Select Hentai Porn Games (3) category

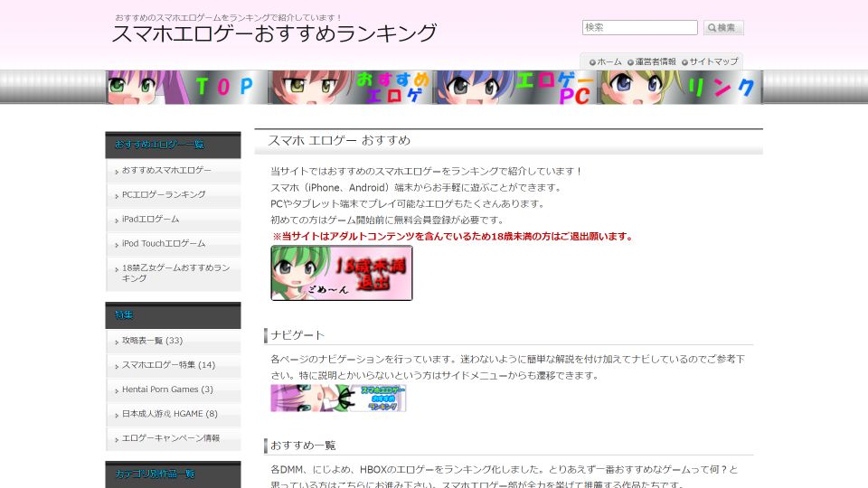(167, 389)
